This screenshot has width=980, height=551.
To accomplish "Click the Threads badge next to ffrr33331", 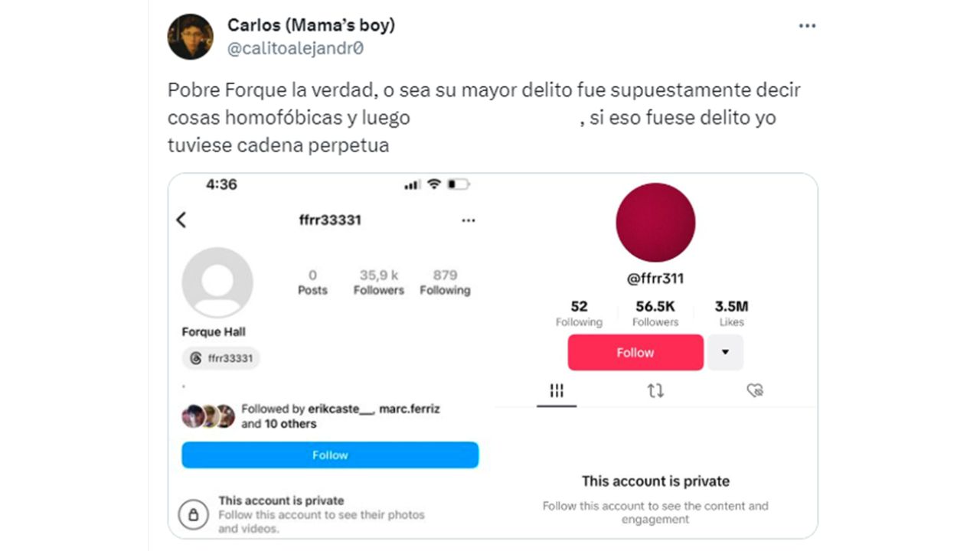I will pos(220,358).
